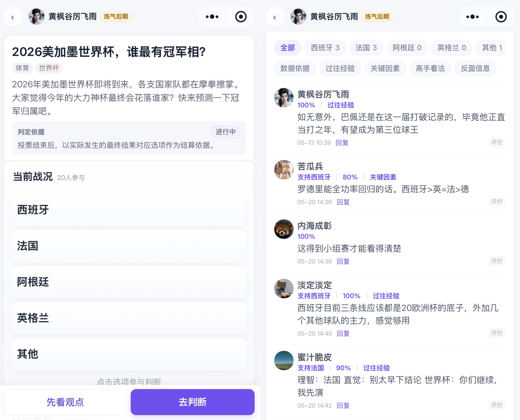Click the 判定依据 heading
520x420 pixels.
(x=31, y=132)
